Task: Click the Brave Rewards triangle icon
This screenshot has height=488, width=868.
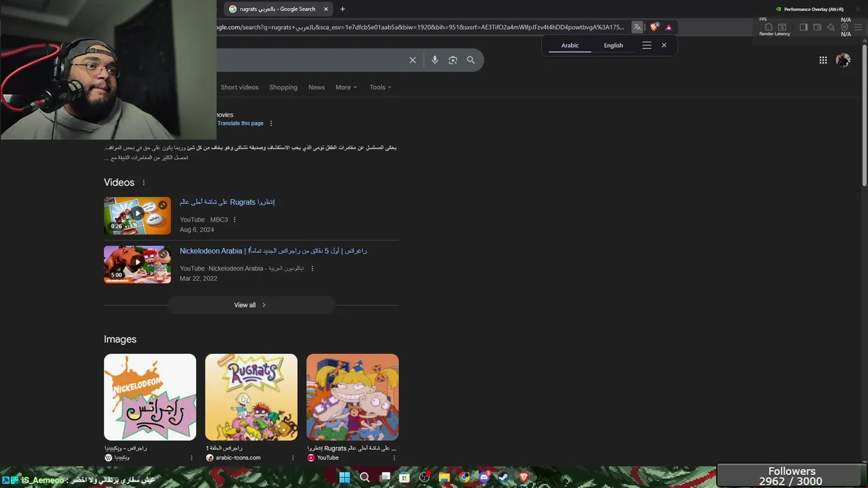Action: click(669, 27)
